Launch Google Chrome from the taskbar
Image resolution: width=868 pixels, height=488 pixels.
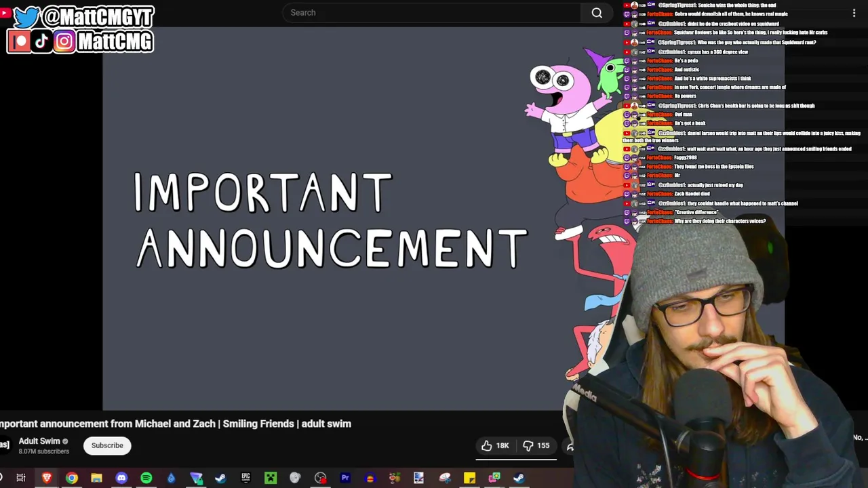click(x=71, y=478)
